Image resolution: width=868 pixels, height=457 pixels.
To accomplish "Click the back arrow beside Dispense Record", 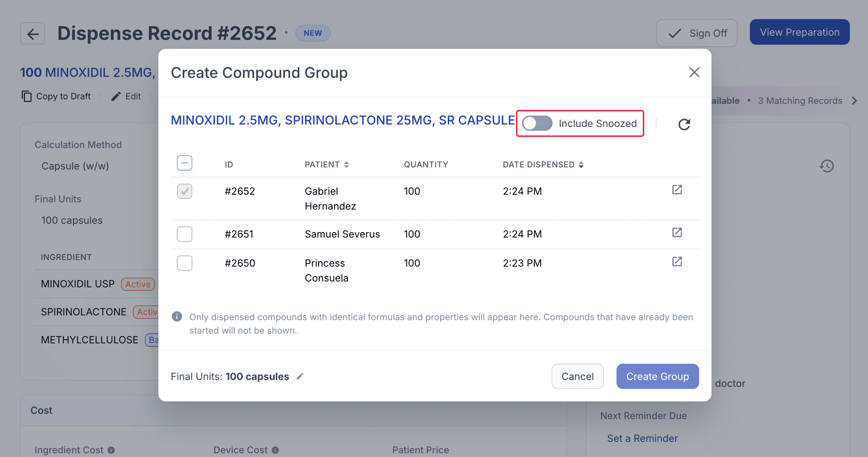I will point(32,33).
